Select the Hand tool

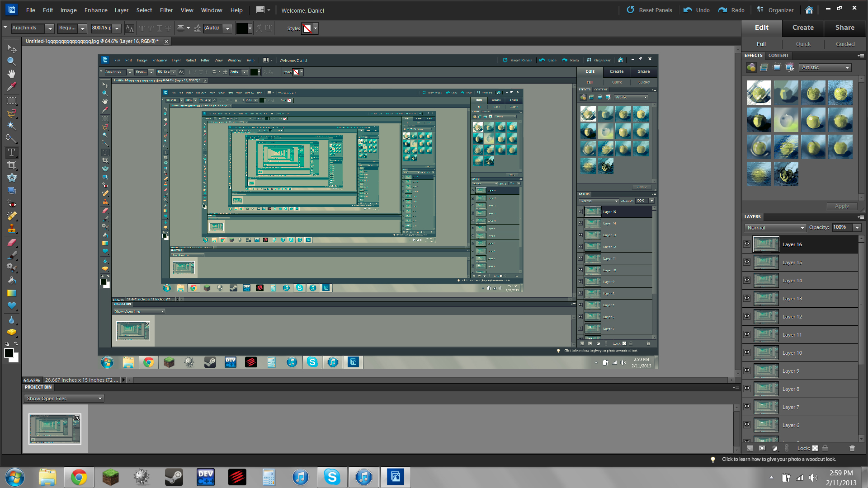pyautogui.click(x=12, y=74)
